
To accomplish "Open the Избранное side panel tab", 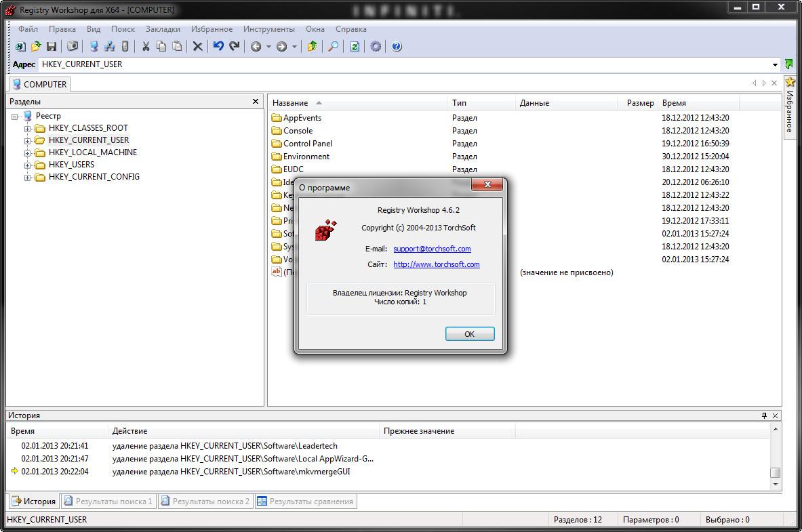I will (x=790, y=106).
